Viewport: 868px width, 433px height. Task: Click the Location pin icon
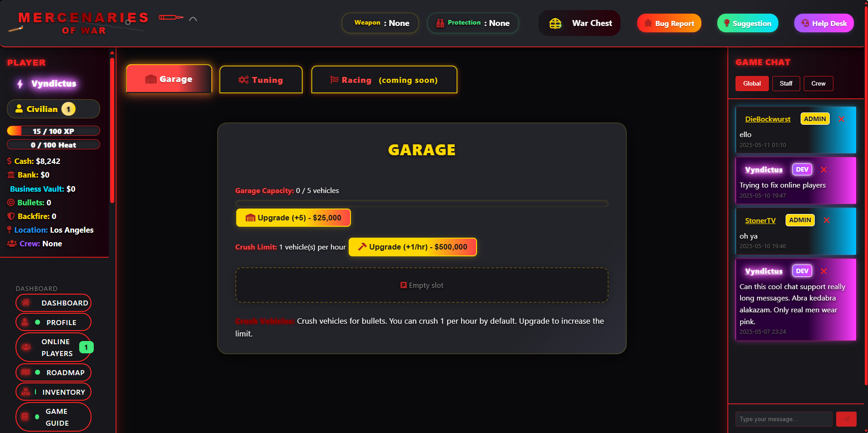tap(10, 230)
